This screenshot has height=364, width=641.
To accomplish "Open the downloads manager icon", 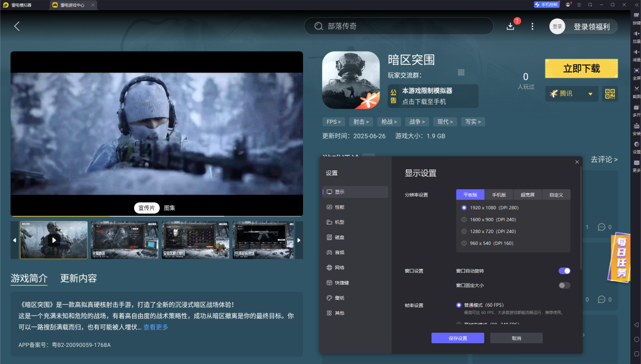I will tap(510, 26).
